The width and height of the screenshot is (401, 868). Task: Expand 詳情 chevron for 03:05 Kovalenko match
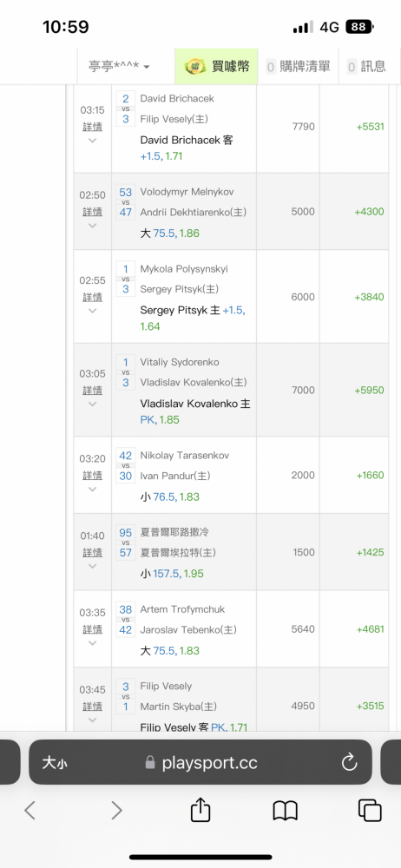pyautogui.click(x=93, y=404)
